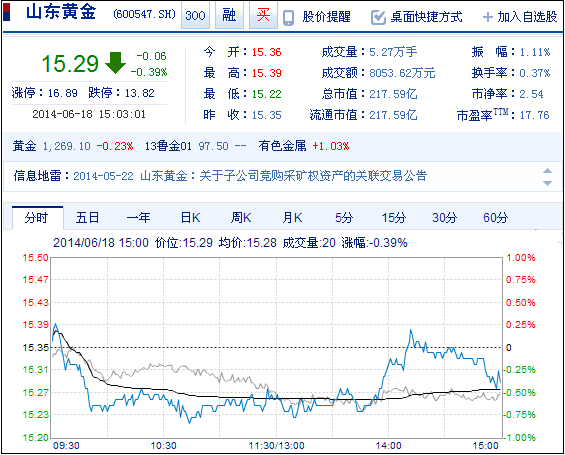Click the 最高 high price 15.39
The width and height of the screenshot is (565, 455).
pyautogui.click(x=266, y=73)
